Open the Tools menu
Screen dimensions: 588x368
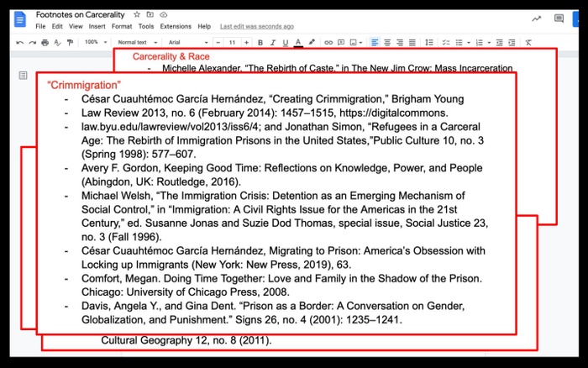(146, 26)
